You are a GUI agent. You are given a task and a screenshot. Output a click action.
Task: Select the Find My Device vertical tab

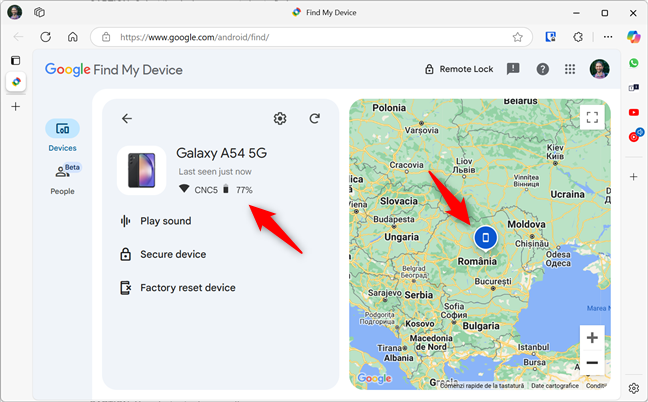click(16, 81)
